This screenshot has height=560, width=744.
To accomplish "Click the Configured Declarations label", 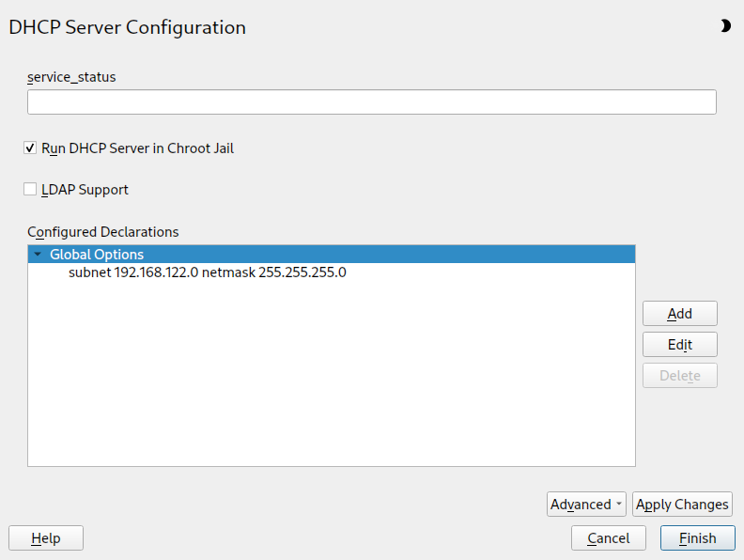I will coord(103,231).
